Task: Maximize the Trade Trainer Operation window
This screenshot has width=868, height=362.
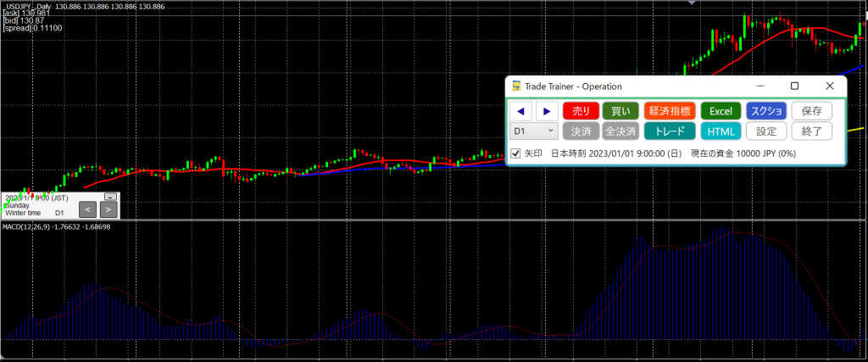Action: (x=794, y=86)
